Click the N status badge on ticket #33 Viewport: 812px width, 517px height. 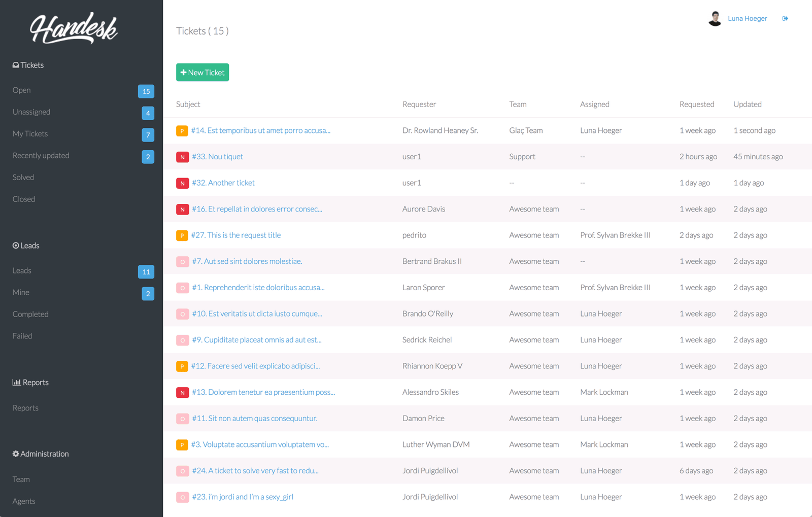pyautogui.click(x=182, y=157)
